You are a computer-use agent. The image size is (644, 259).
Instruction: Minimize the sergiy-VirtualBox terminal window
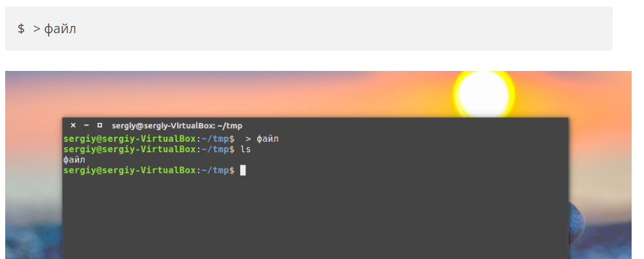(x=86, y=126)
